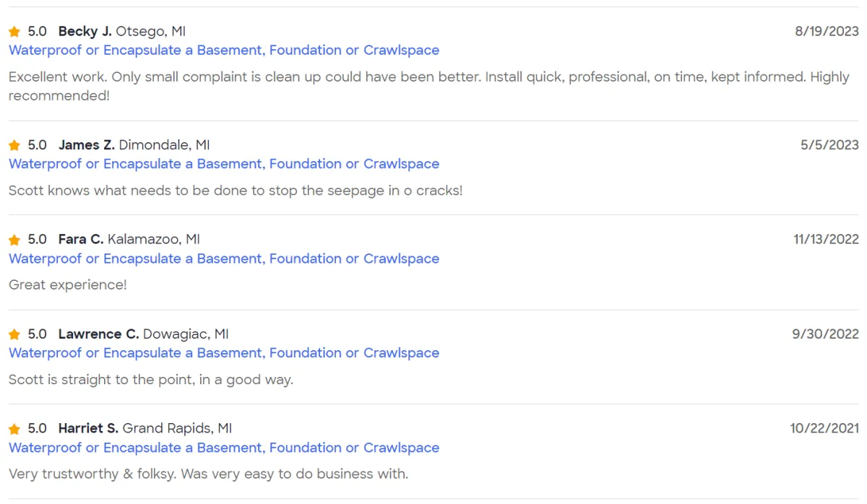Select reviewer name James Z.
Viewport: 867px width, 504px height.
(87, 145)
